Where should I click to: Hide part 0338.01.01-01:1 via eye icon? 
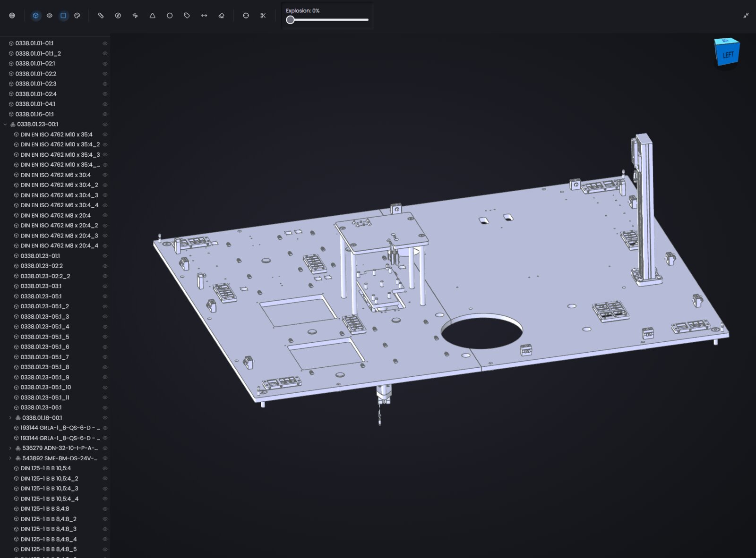tap(105, 43)
